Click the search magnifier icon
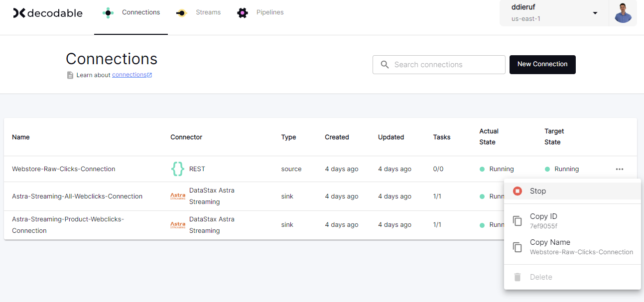 click(385, 65)
